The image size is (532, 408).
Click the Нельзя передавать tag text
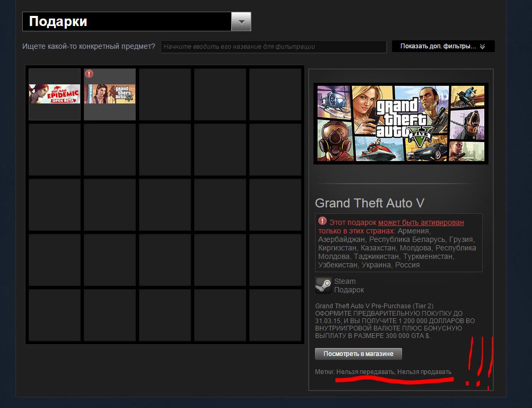[x=365, y=372]
